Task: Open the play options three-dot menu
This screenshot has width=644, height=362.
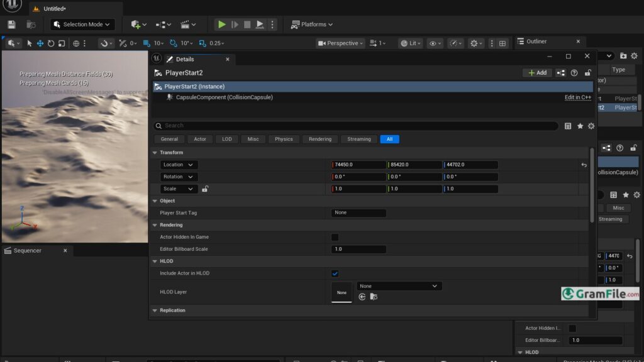Action: [x=272, y=25]
